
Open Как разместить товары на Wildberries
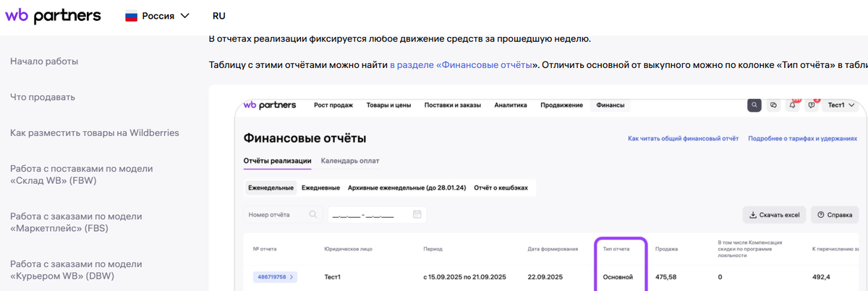coord(95,132)
